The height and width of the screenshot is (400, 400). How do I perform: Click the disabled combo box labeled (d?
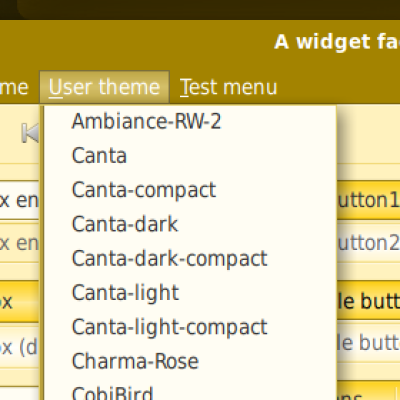[19, 347]
